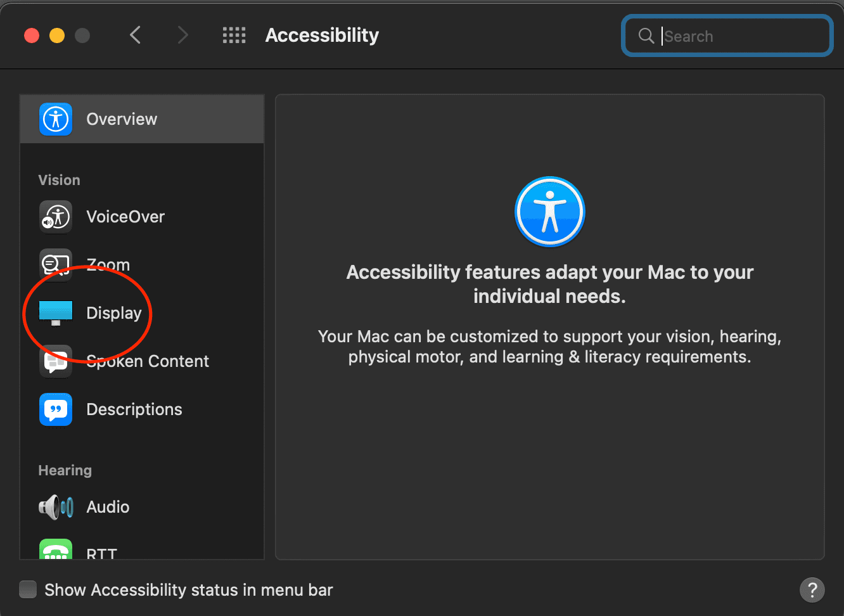Select the RTT icon in sidebar
Image resolution: width=844 pixels, height=616 pixels.
pos(56,550)
